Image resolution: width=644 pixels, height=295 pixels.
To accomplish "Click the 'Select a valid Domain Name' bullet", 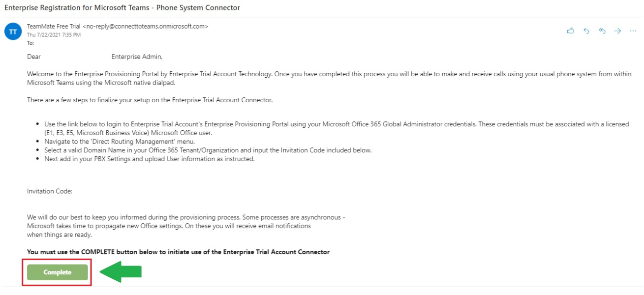I will click(208, 150).
